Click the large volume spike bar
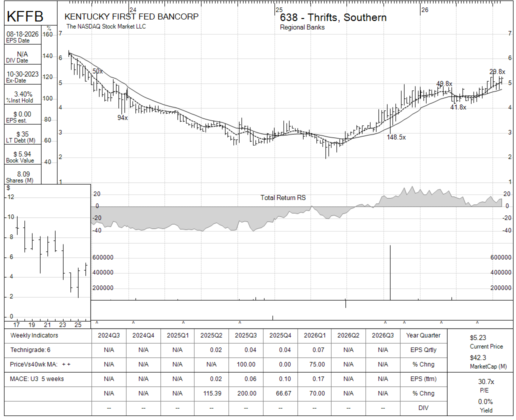 click(x=390, y=272)
